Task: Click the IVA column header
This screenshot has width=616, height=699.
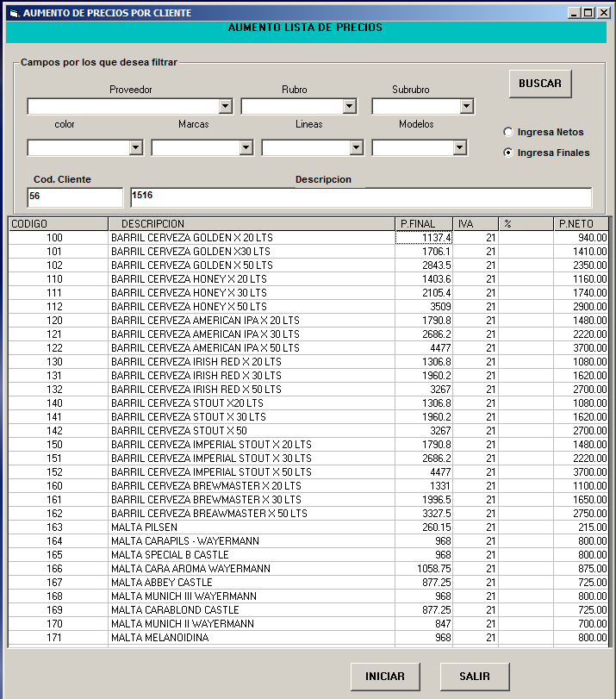Action: pos(476,224)
